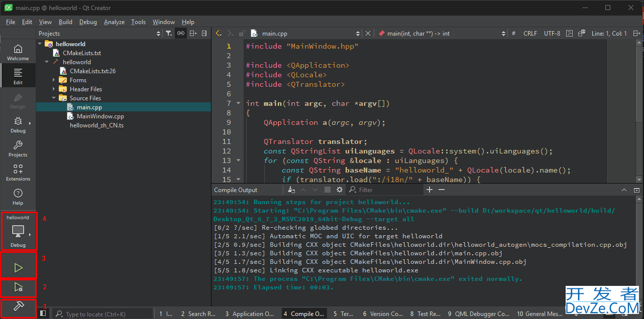Image resolution: width=644 pixels, height=319 pixels.
Task: Click the Compile Output filter field
Action: tap(385, 190)
